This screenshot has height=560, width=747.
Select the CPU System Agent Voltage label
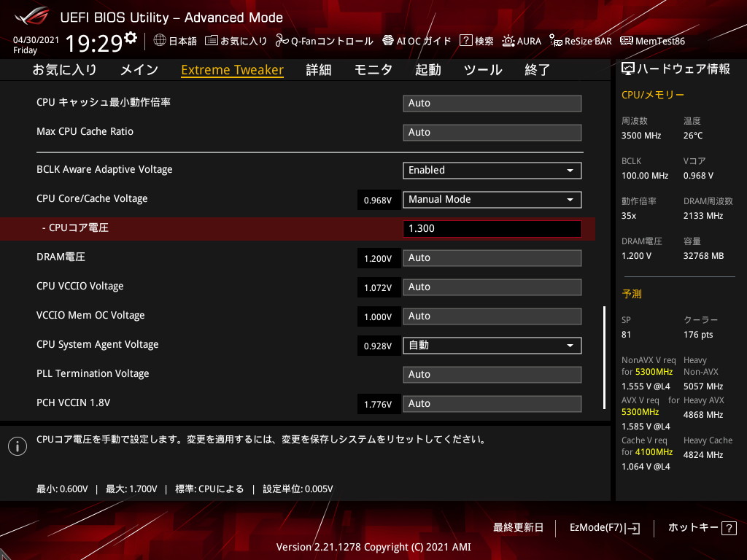coord(97,344)
